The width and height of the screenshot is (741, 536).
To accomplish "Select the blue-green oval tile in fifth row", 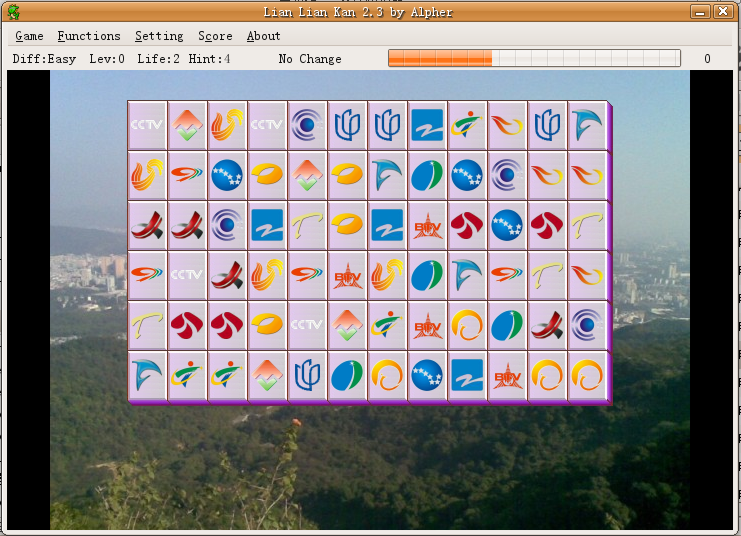I will (x=507, y=326).
